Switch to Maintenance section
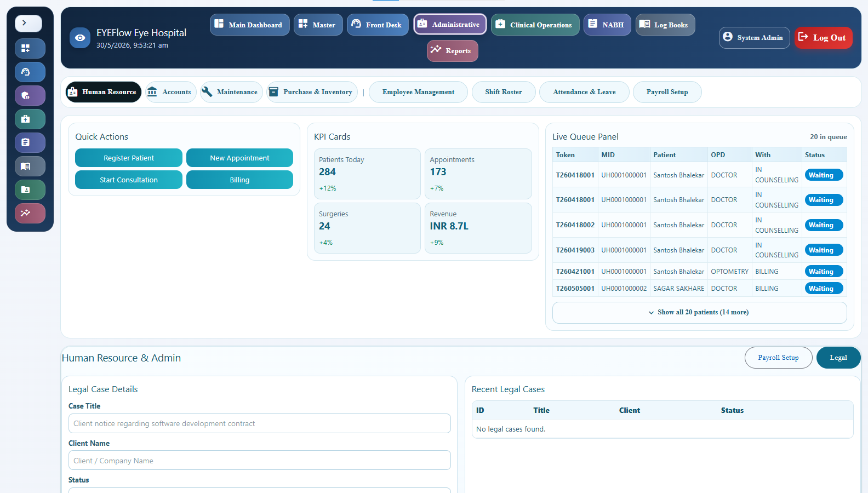Viewport: 868px width, 494px height. (x=231, y=92)
